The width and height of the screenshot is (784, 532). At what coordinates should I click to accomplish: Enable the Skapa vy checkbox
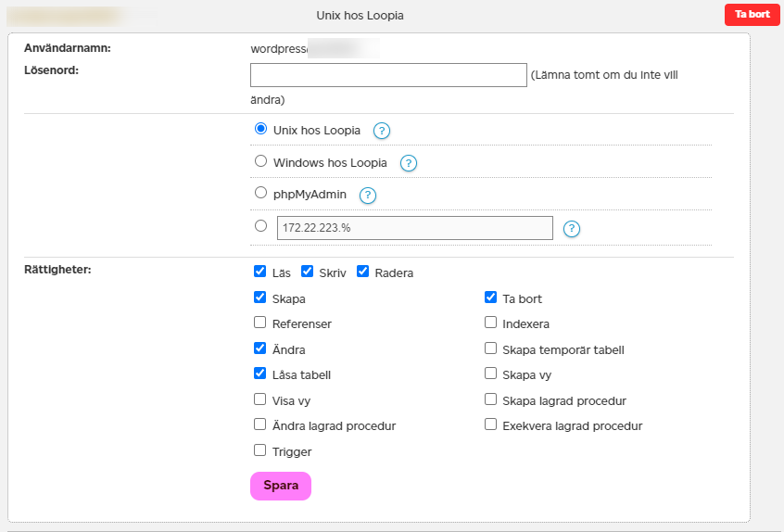point(490,374)
